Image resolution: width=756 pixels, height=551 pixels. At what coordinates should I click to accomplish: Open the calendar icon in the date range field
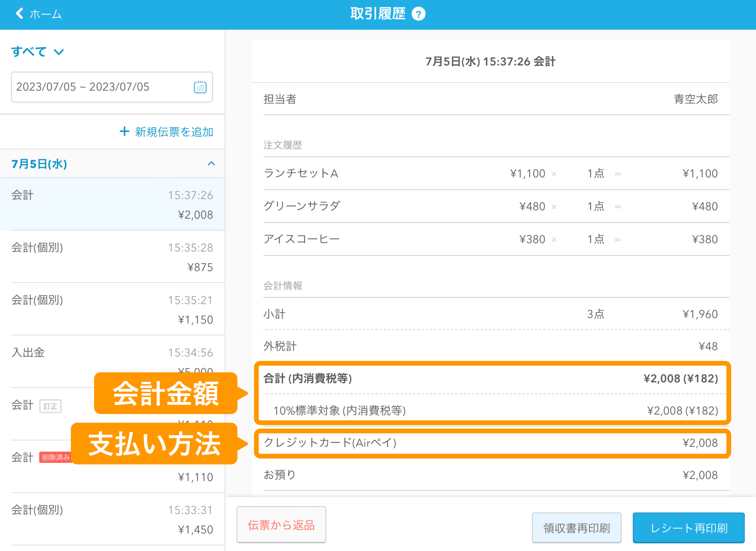pyautogui.click(x=200, y=87)
